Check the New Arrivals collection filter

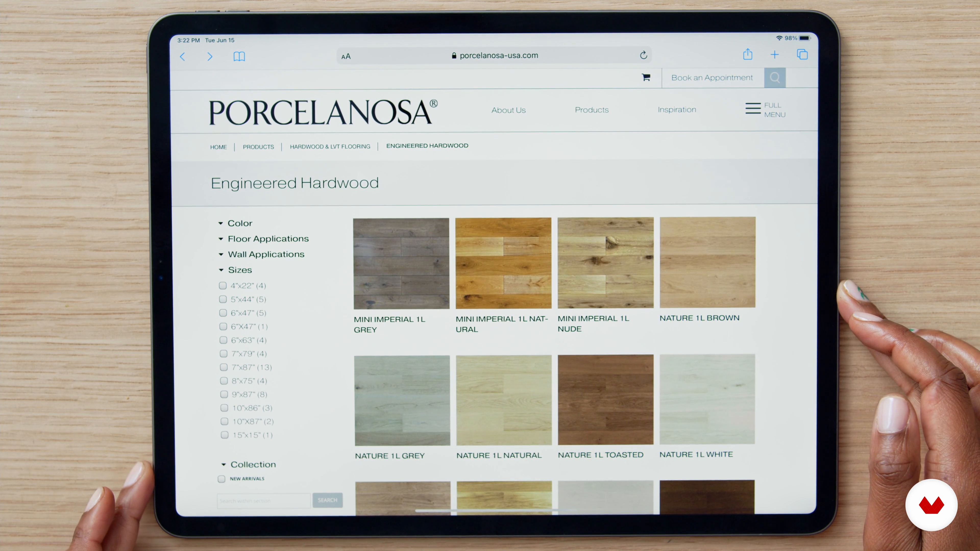(x=222, y=479)
